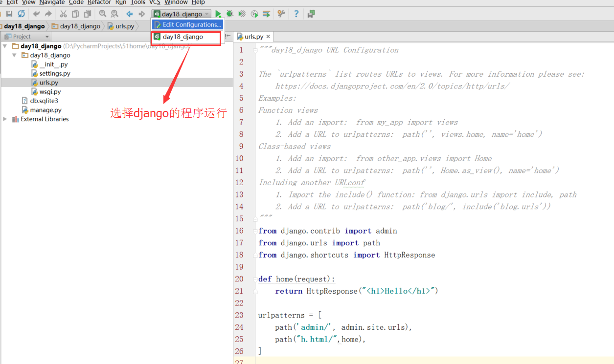614x364 pixels.
Task: Click the last toolbar icon after Help
Action: tap(311, 14)
